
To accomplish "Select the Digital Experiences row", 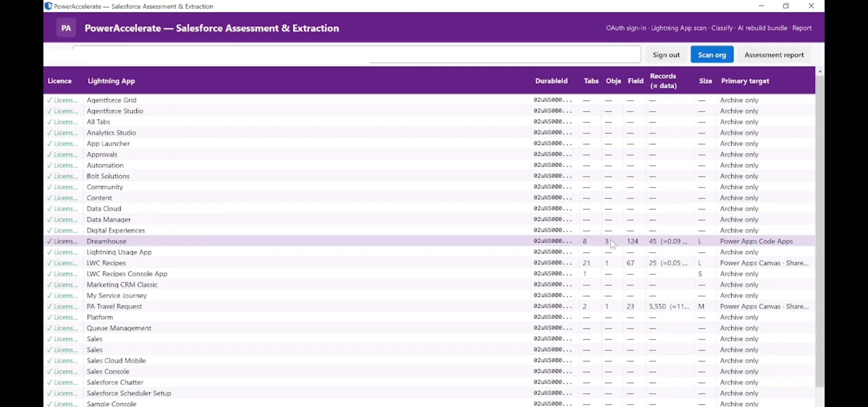I will pos(429,230).
